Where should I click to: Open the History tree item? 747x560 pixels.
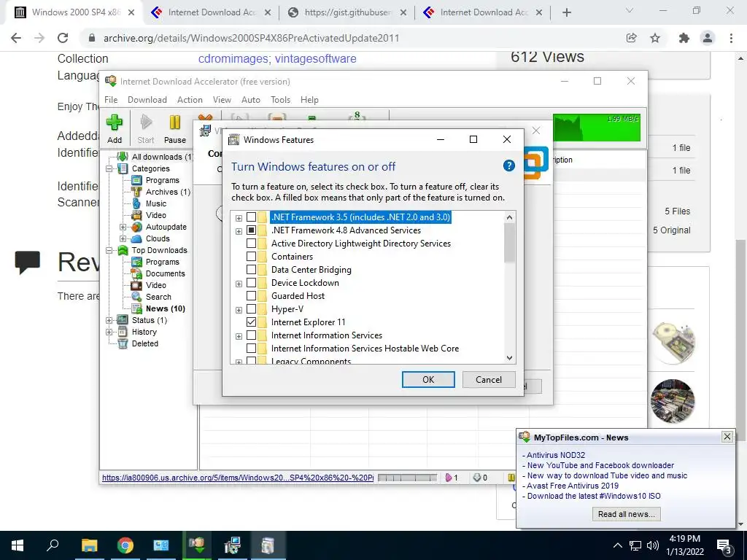(x=144, y=332)
